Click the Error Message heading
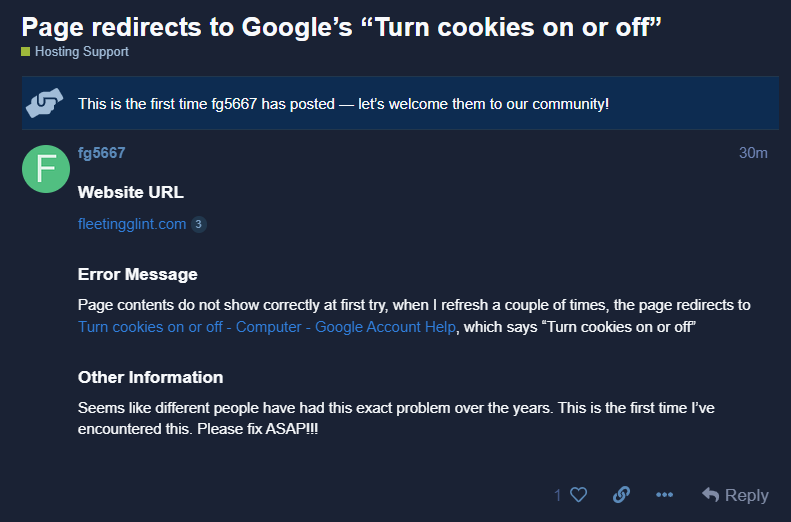 point(138,274)
